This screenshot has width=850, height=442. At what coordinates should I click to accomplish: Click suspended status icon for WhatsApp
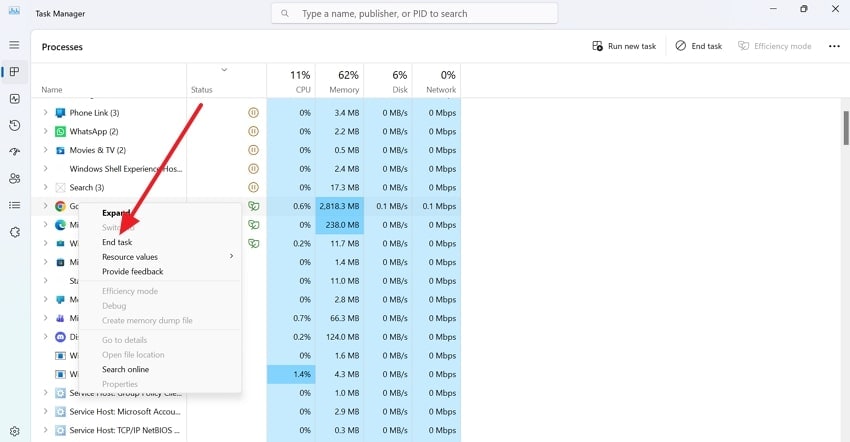point(253,131)
